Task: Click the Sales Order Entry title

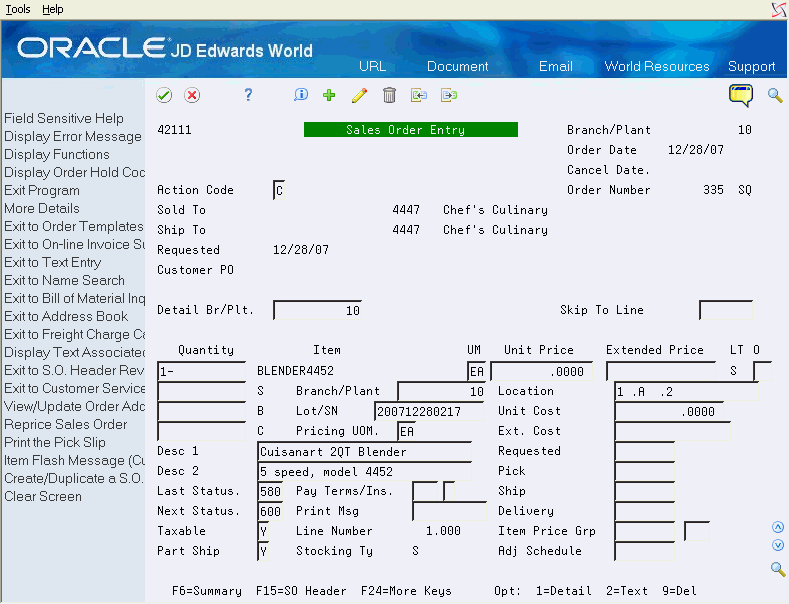Action: (411, 130)
